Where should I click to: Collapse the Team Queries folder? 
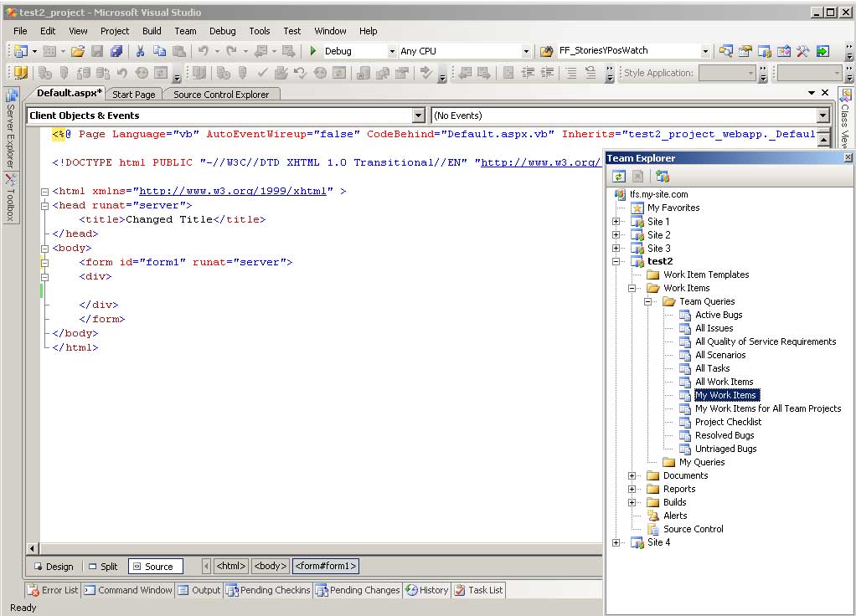pyautogui.click(x=647, y=301)
